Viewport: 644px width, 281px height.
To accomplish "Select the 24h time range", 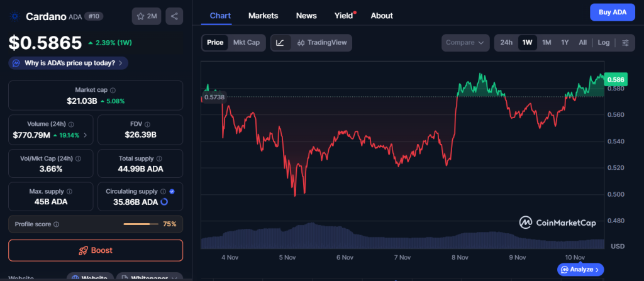I will click(506, 43).
